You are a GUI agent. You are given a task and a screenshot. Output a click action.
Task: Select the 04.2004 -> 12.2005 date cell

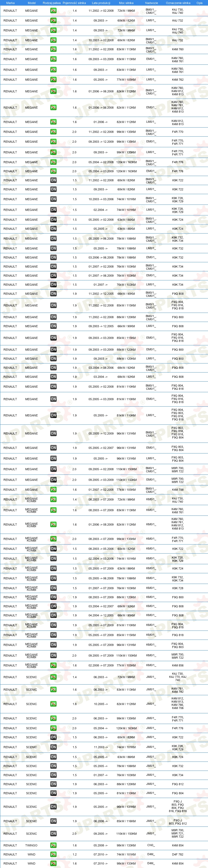[x=101, y=615]
